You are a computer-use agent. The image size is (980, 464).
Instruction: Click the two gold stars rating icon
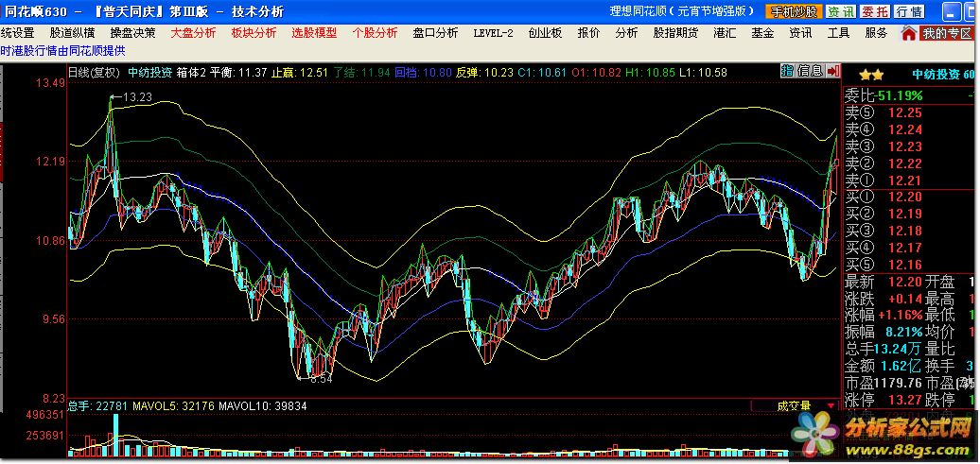(x=871, y=75)
